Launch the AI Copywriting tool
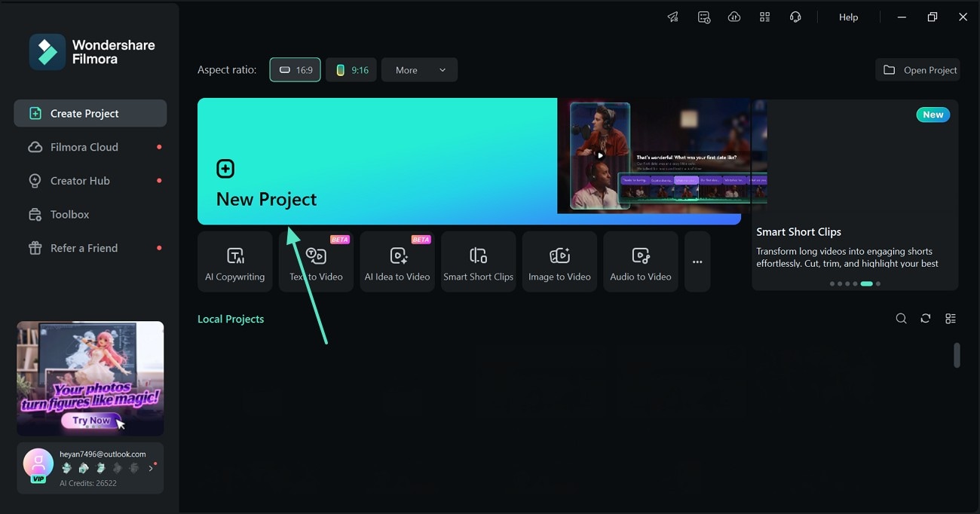The height and width of the screenshot is (514, 980). [235, 262]
